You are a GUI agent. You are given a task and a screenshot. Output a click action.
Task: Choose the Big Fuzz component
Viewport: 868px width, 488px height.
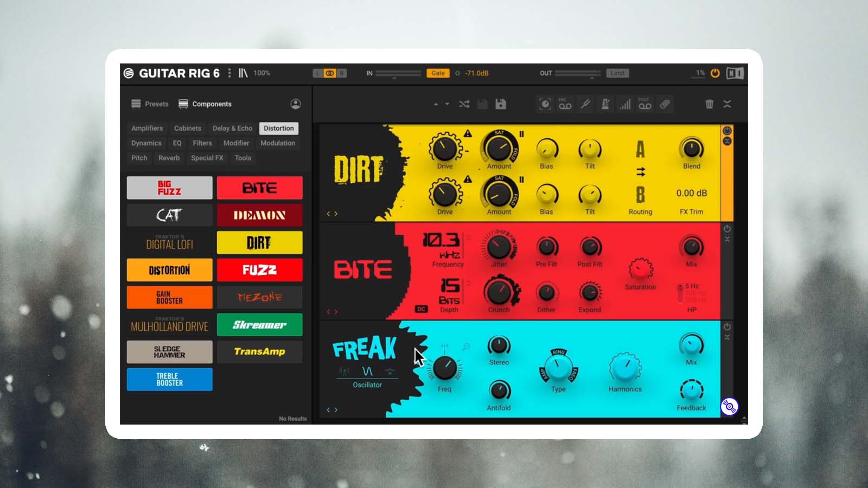[170, 188]
